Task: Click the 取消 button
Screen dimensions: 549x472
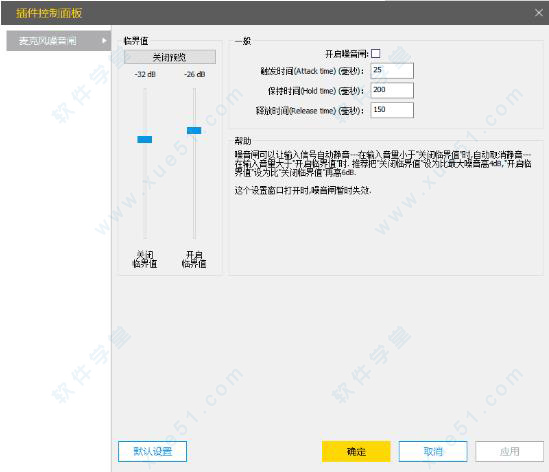Action: (x=433, y=451)
